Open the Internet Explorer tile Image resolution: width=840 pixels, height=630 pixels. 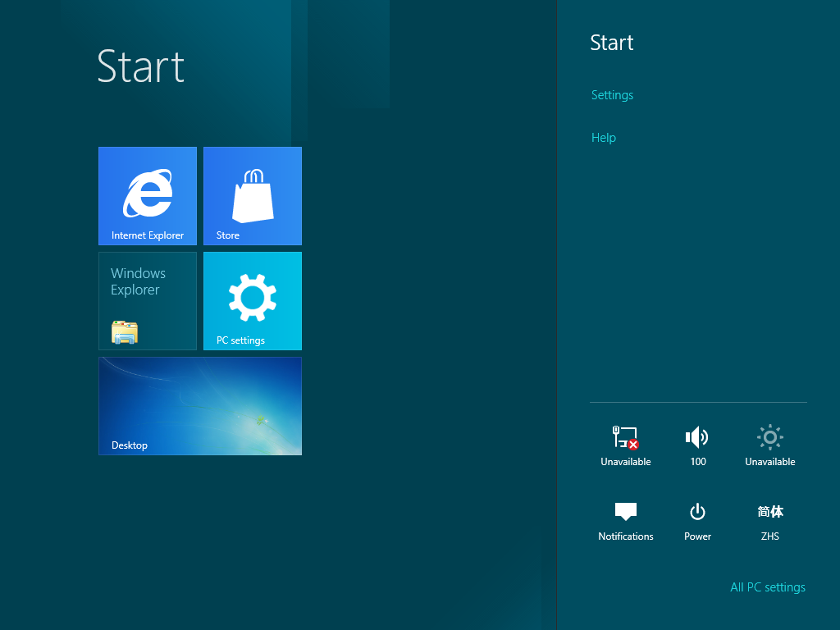click(148, 195)
